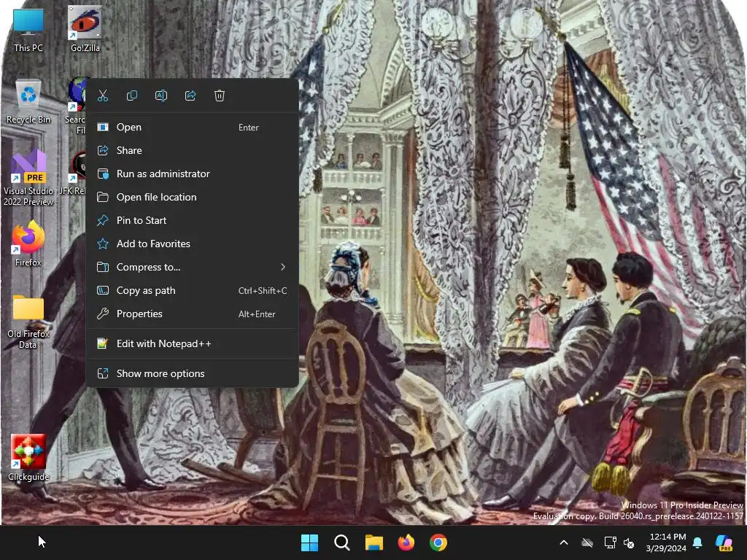
Task: Pin the item to Start
Action: 192,220
